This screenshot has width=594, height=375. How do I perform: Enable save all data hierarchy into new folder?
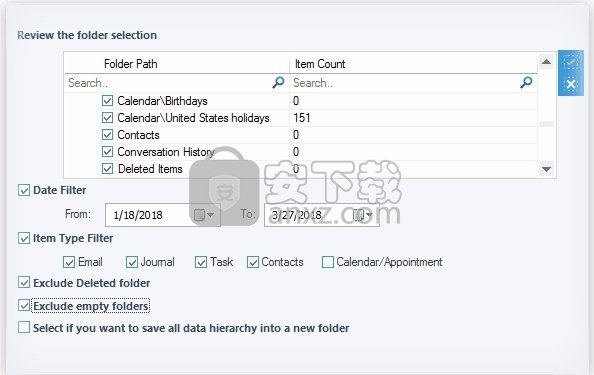click(x=24, y=327)
